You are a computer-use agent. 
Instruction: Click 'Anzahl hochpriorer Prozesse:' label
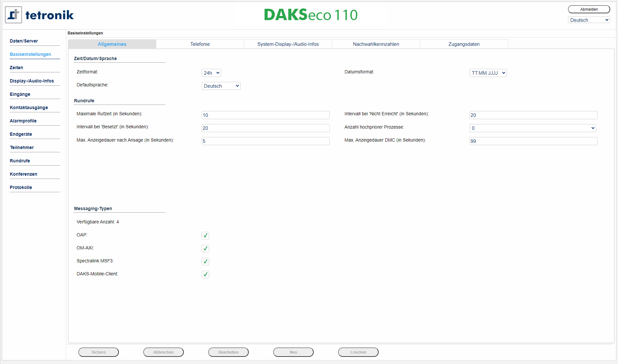pyautogui.click(x=374, y=127)
